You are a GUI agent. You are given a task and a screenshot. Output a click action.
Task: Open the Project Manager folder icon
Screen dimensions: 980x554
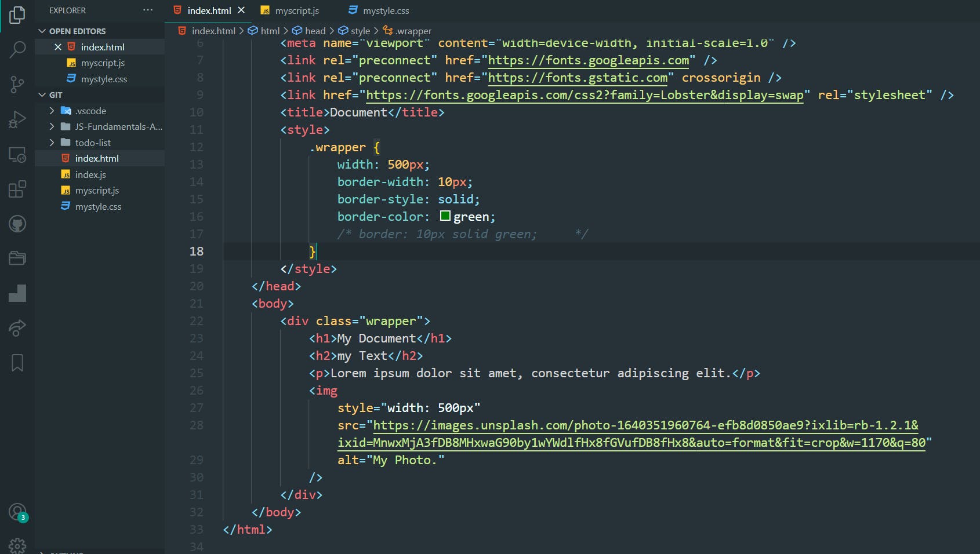click(x=17, y=258)
